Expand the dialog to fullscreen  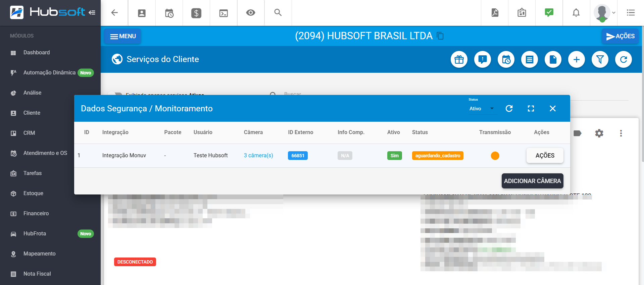click(531, 108)
